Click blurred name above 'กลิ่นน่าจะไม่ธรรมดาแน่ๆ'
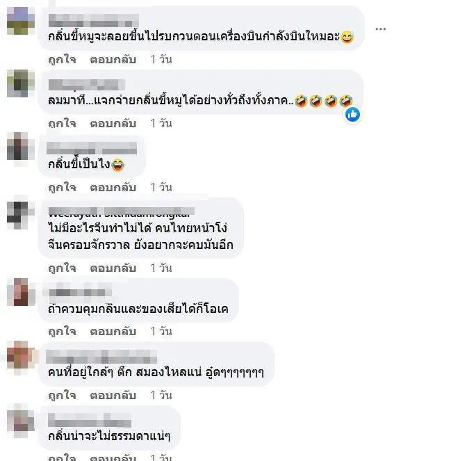 coord(90,420)
